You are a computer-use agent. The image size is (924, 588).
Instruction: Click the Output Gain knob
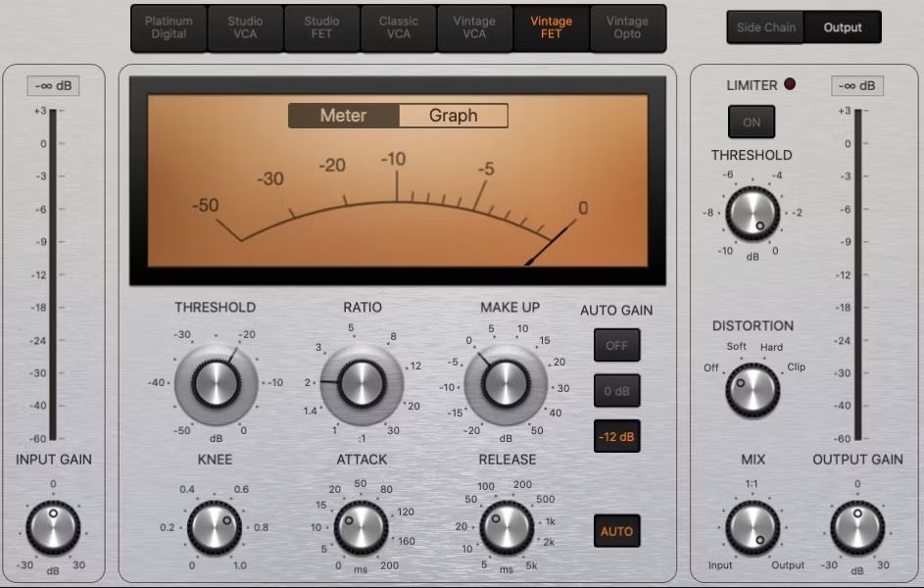[x=857, y=527]
